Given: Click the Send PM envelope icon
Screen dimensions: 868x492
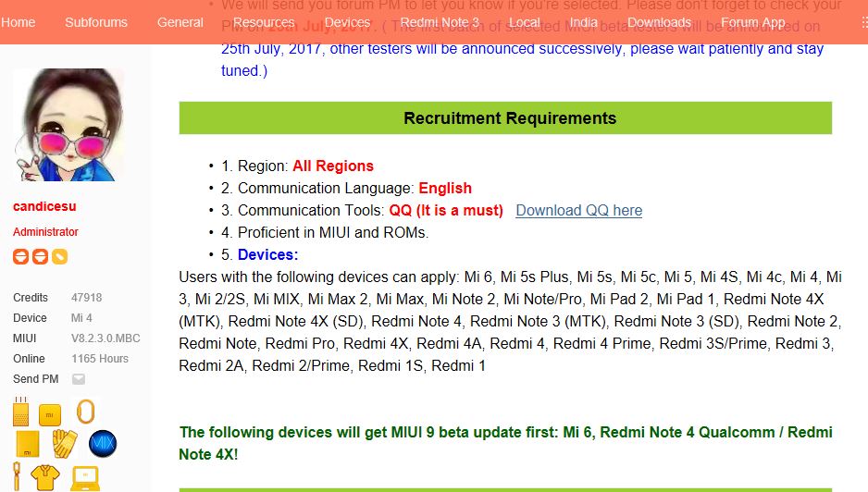Looking at the screenshot, I should pos(79,379).
